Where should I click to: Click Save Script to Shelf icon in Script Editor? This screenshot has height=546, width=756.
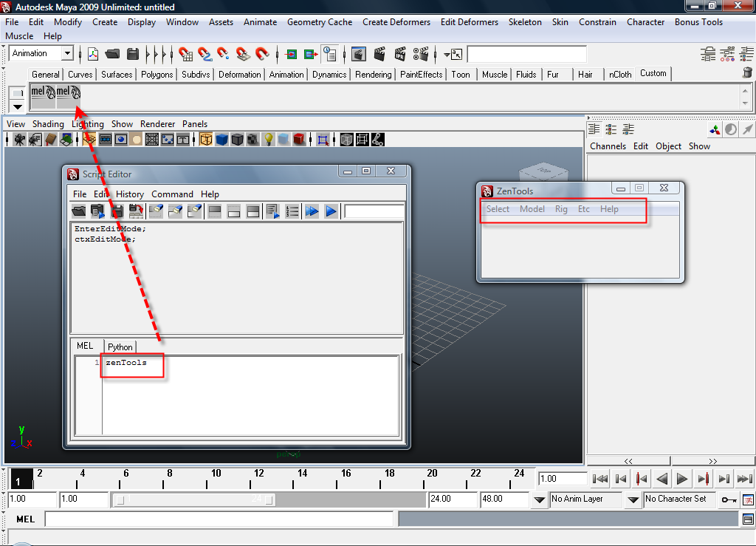pyautogui.click(x=137, y=211)
